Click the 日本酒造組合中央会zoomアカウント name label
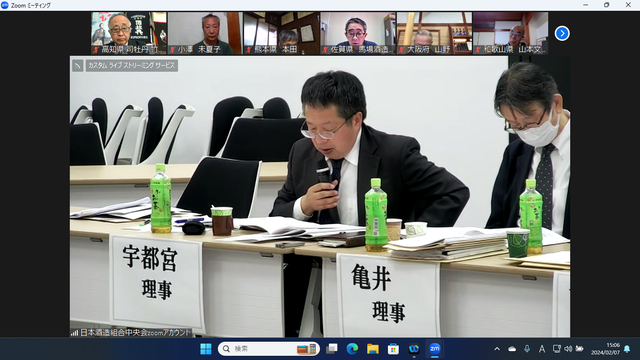 click(136, 333)
